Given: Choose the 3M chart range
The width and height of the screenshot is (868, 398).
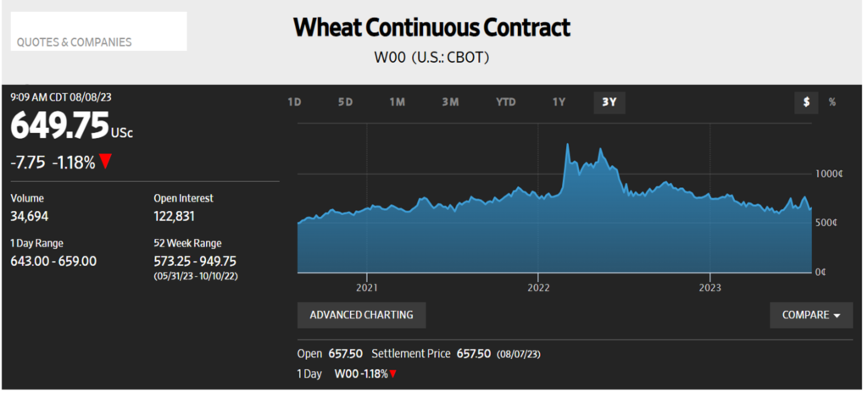Looking at the screenshot, I should tap(450, 102).
